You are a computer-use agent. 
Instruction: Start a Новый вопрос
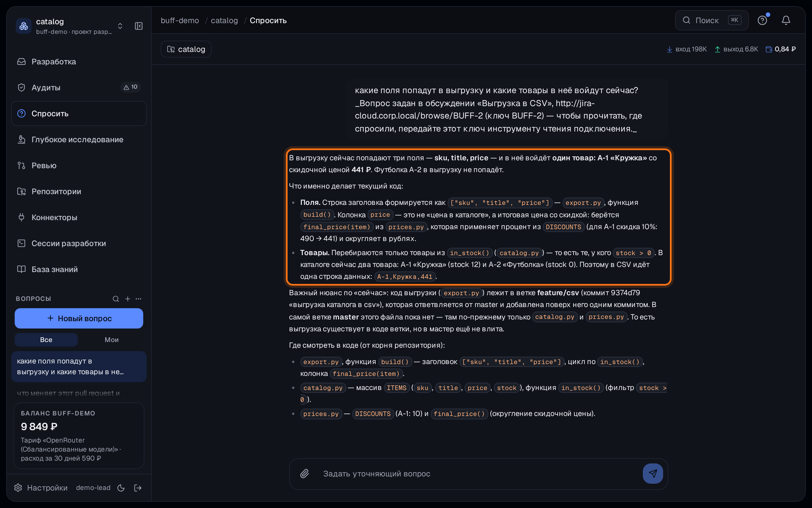point(79,318)
